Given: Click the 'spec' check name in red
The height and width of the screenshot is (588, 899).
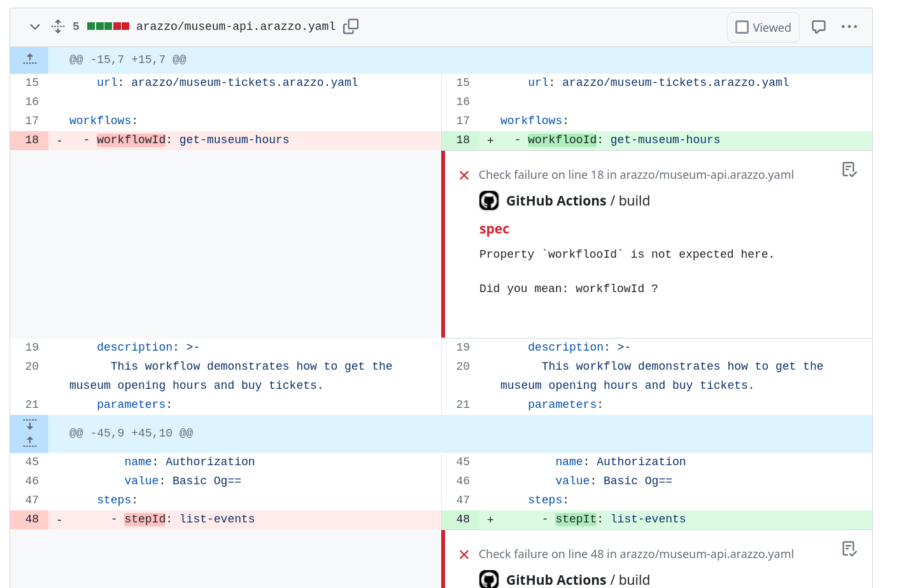Looking at the screenshot, I should click(494, 229).
